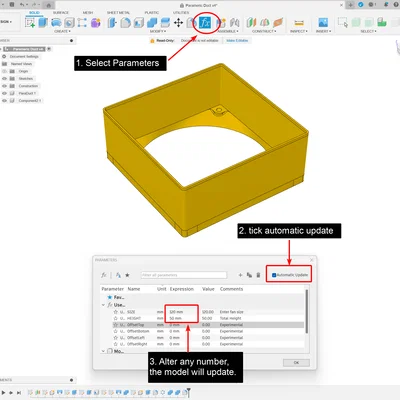Select the Shell tool
The width and height of the screenshot is (400, 400).
click(x=139, y=23)
